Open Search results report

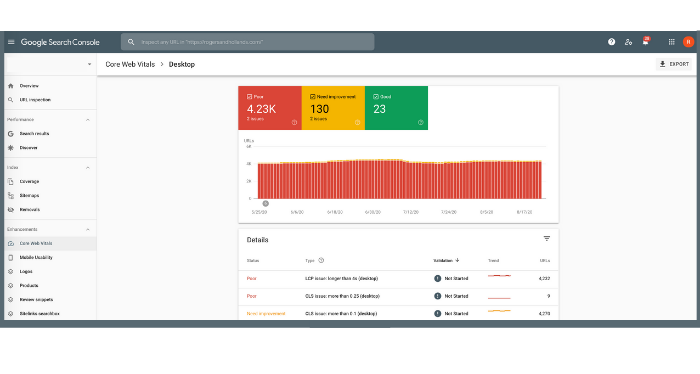coord(34,133)
